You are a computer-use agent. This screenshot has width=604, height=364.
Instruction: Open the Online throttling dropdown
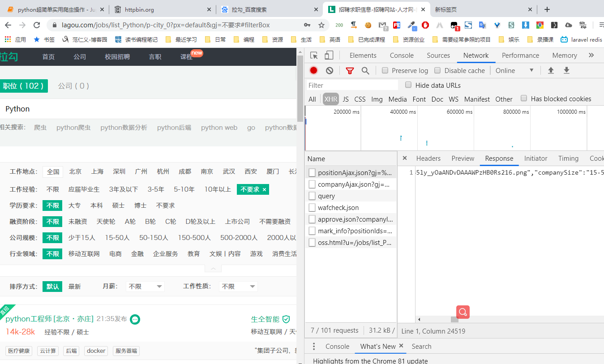click(514, 70)
